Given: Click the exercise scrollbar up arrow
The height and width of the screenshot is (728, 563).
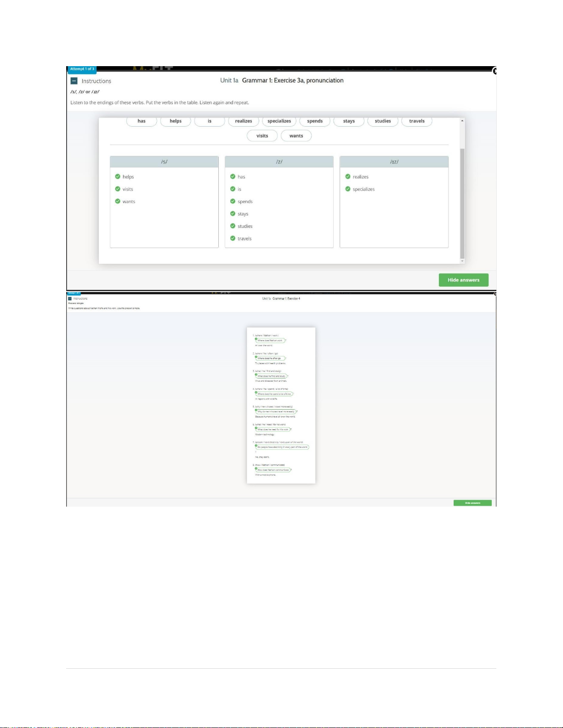Looking at the screenshot, I should 462,121.
